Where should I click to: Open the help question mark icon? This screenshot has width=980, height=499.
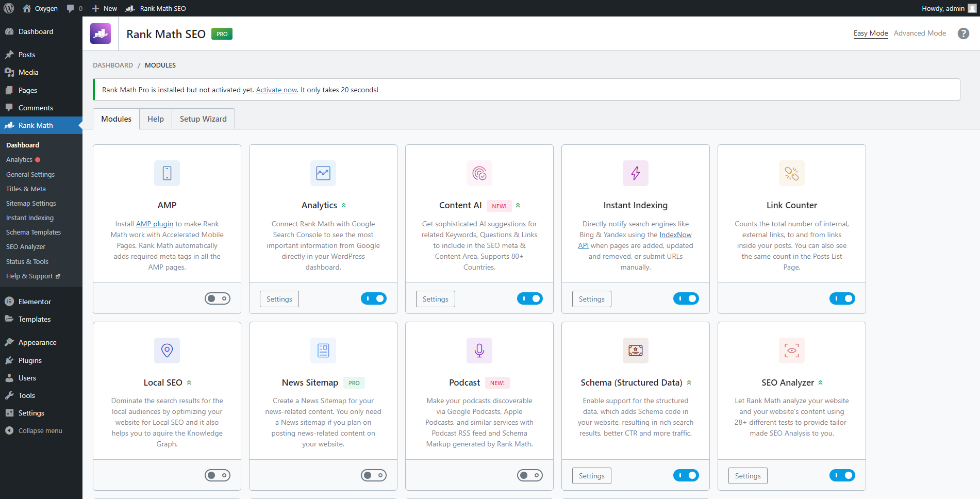pos(963,34)
